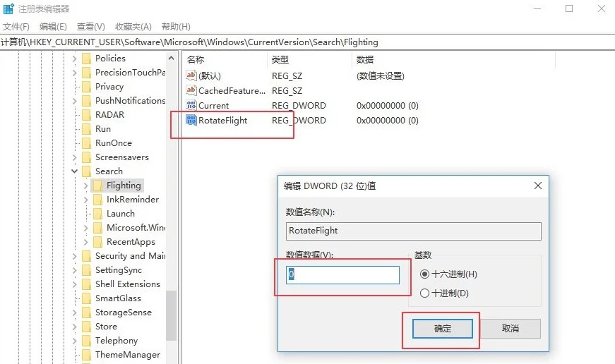This screenshot has width=615, height=364.
Task: Click the registry path address bar
Action: 308,42
